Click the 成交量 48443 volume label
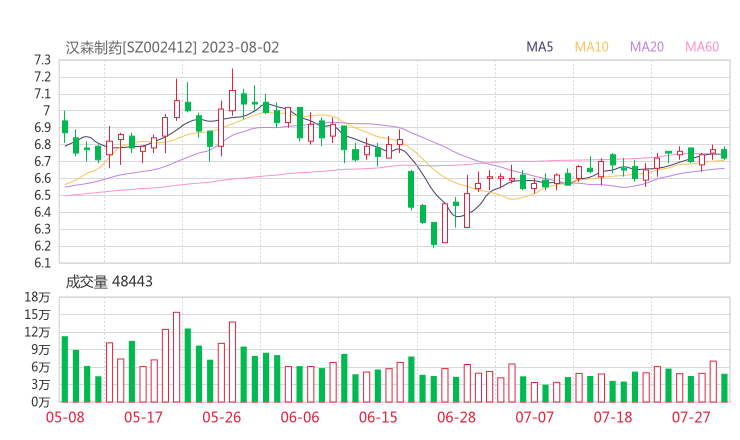This screenshot has width=740, height=440. click(x=109, y=282)
